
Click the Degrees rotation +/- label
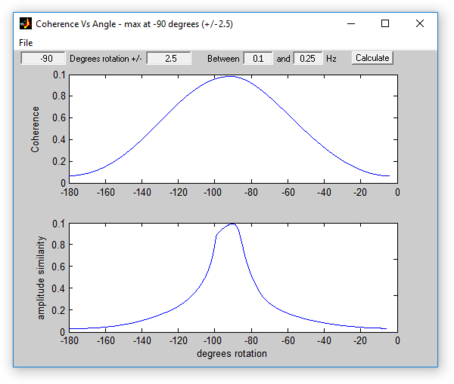(x=105, y=59)
